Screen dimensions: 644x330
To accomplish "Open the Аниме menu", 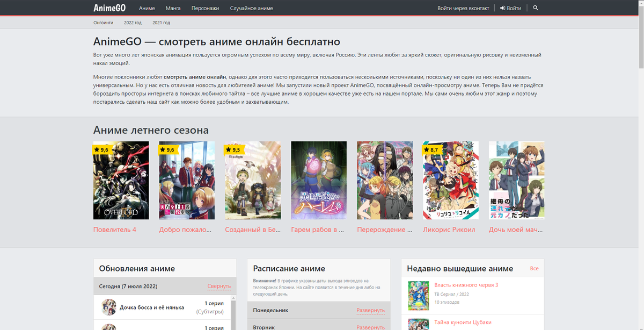I will point(147,8).
